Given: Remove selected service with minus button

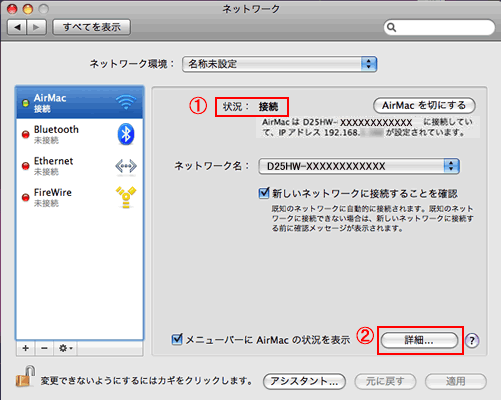Looking at the screenshot, I should [x=44, y=348].
